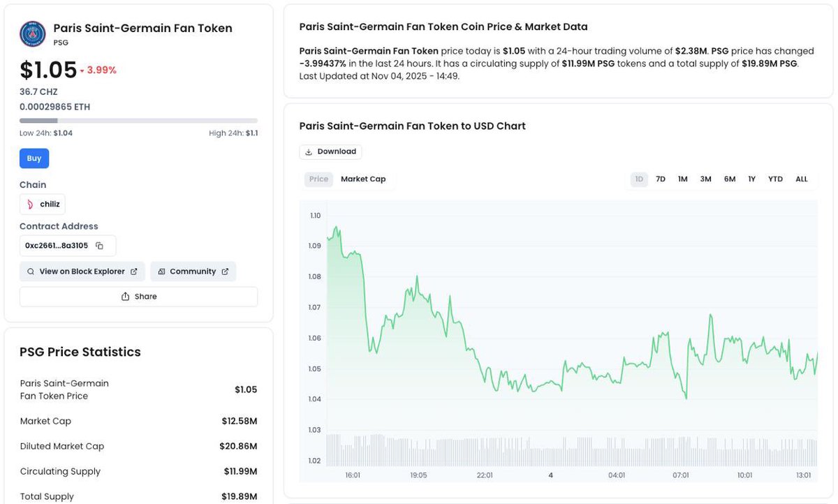The image size is (838, 504).
Task: Set the chart range to 3M
Action: coord(706,179)
